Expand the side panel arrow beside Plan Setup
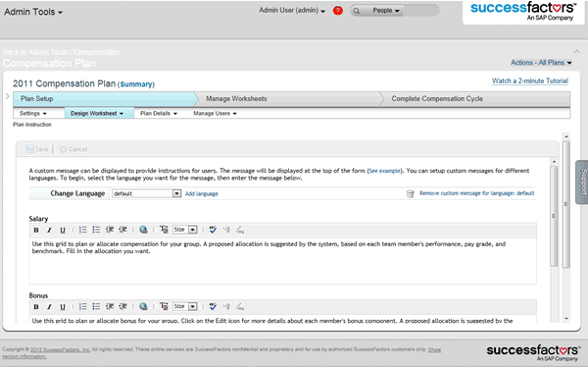The height and width of the screenshot is (367, 588). pyautogui.click(x=8, y=96)
